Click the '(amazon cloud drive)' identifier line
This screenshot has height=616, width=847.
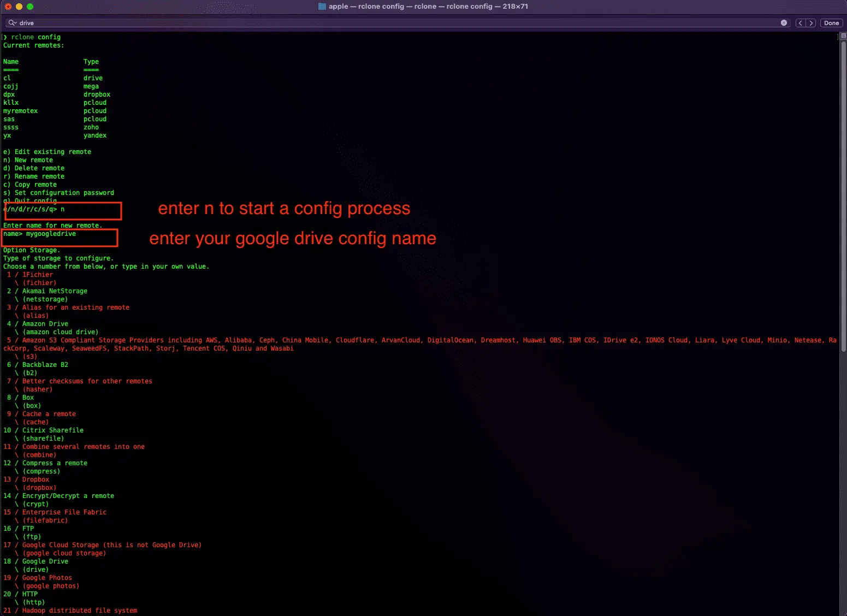point(57,332)
